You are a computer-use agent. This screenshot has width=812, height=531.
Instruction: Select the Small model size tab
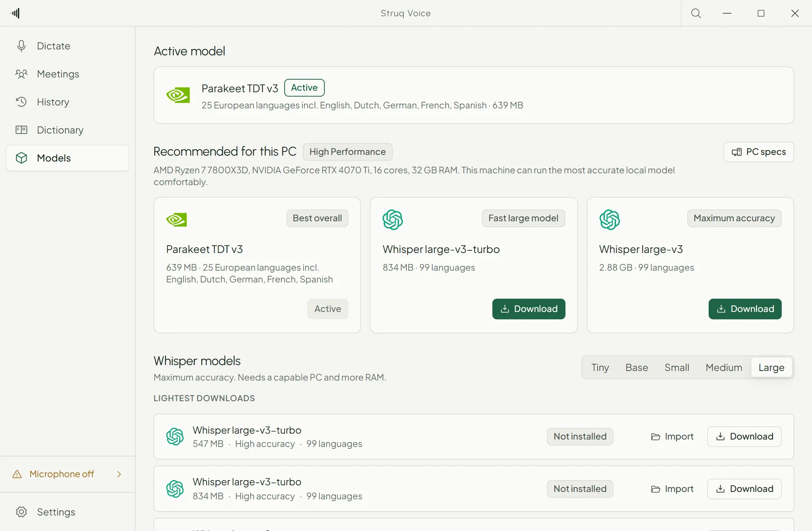click(677, 367)
